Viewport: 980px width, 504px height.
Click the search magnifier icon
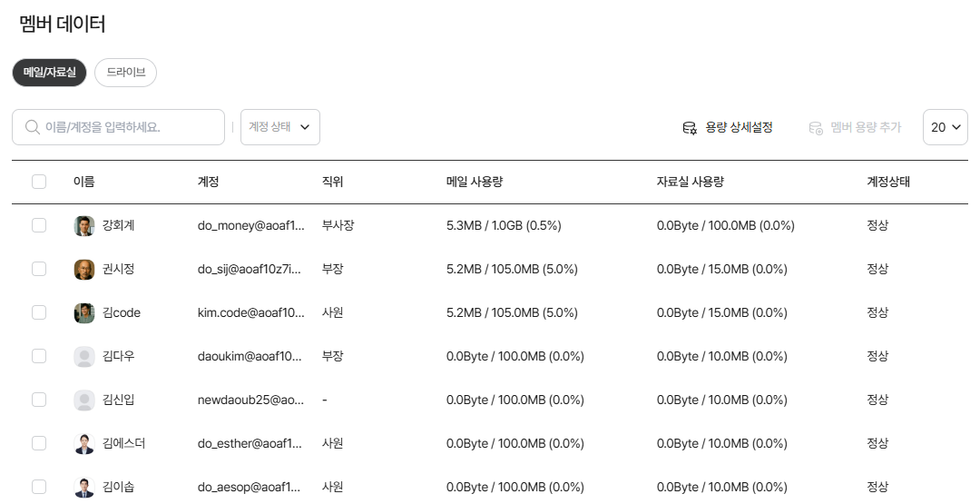pos(32,127)
